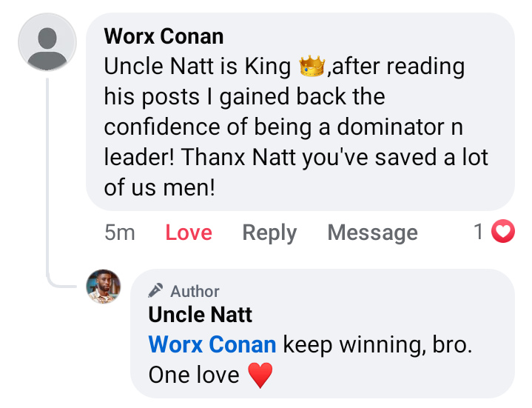Image resolution: width=532 pixels, height=408 pixels.
Task: Click the thread connector line to the reply
Action: click(49, 178)
